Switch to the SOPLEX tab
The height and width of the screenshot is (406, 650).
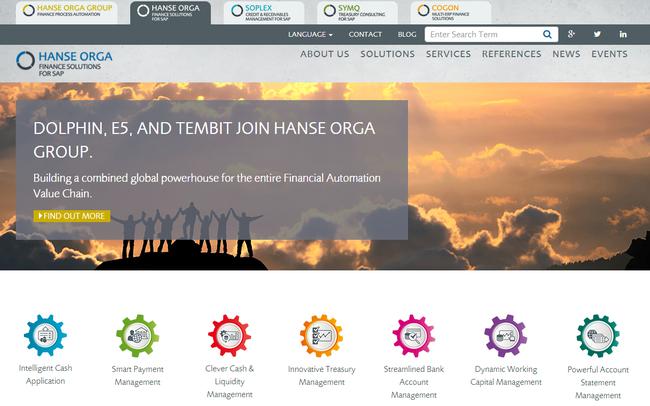pos(264,12)
